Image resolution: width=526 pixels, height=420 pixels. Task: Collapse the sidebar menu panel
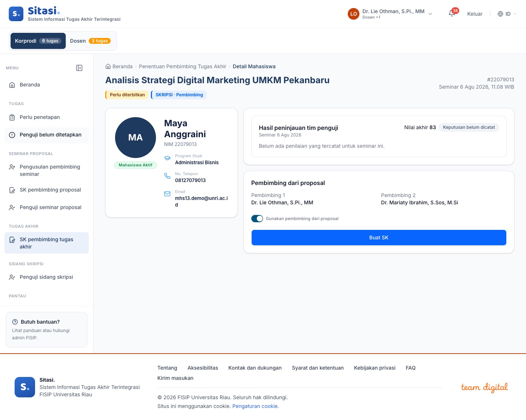79,68
